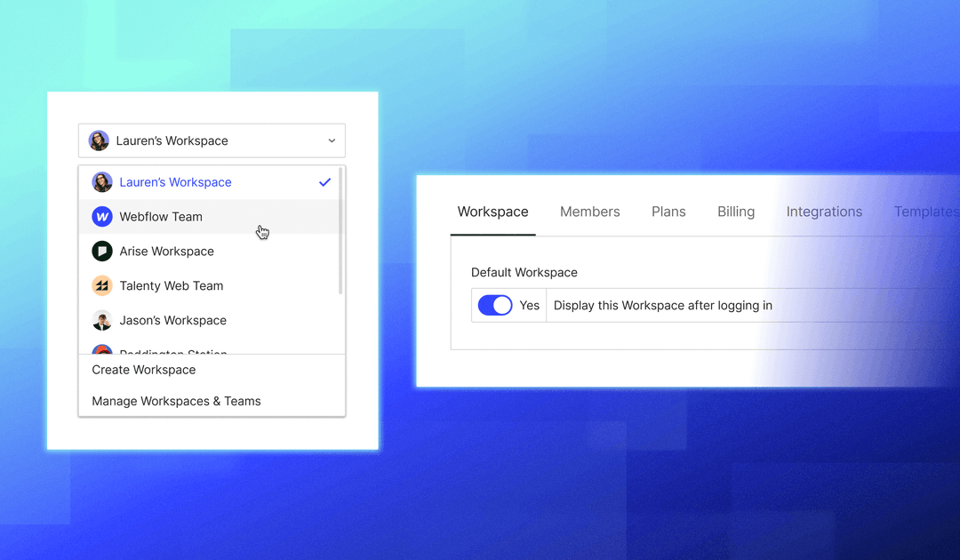The height and width of the screenshot is (560, 960).
Task: Select the Integrations settings section
Action: (x=824, y=212)
